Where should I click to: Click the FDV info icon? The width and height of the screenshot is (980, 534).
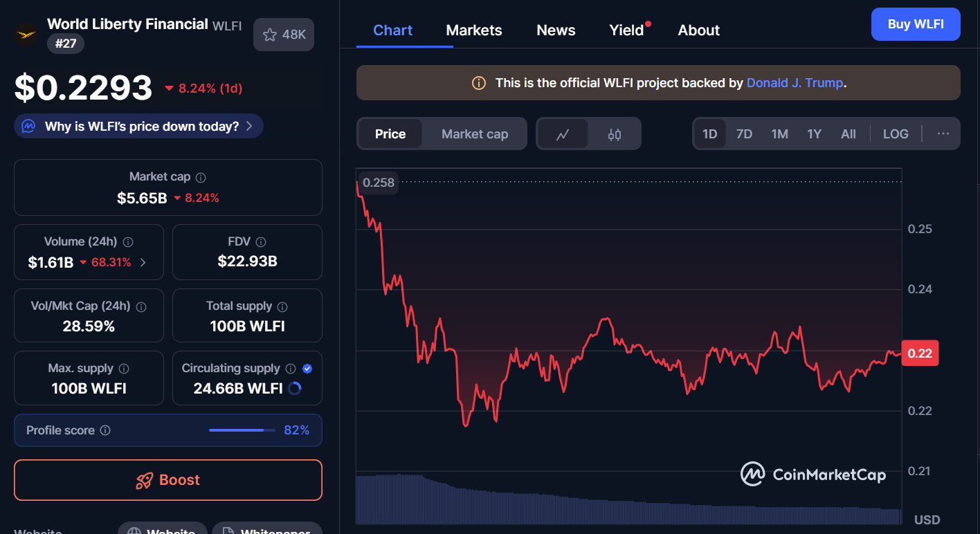click(261, 242)
